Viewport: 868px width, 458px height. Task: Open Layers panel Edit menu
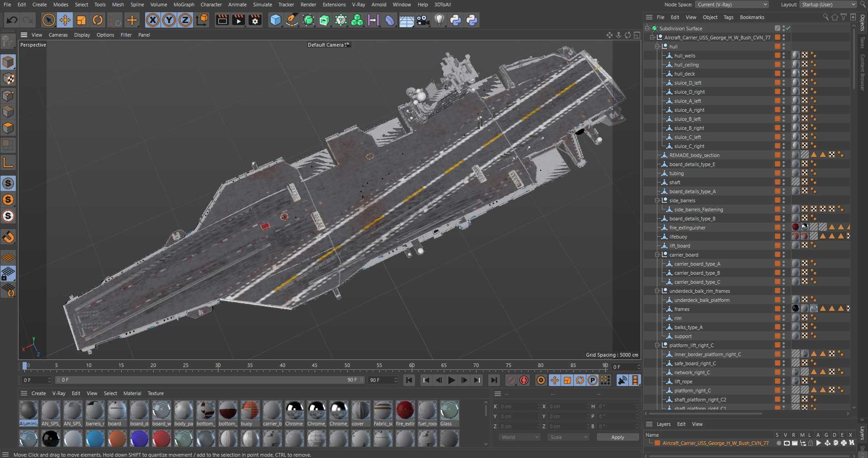tap(681, 424)
